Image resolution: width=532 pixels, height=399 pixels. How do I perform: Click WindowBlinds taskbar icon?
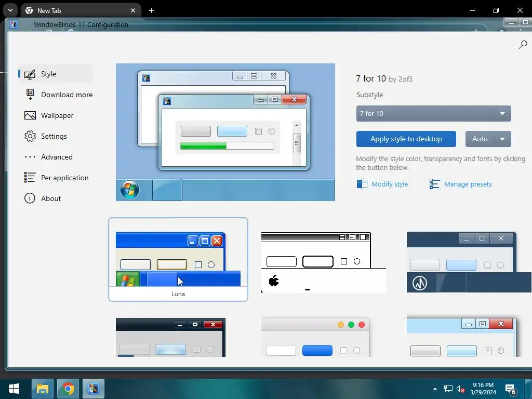tap(94, 389)
